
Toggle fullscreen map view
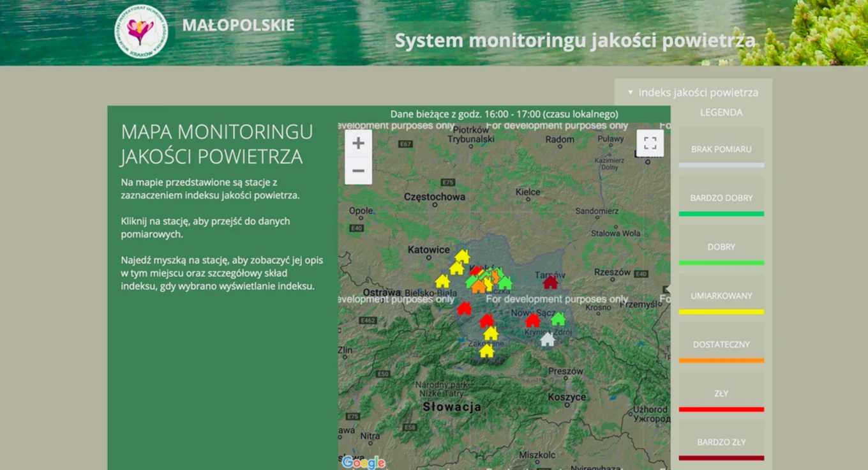tap(650, 143)
